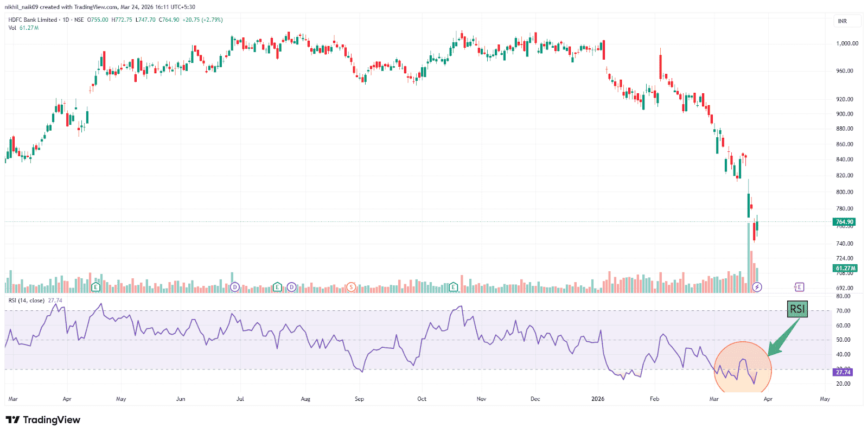The image size is (868, 434).
Task: Click the RSI (14, close) indicator legend
Action: pyautogui.click(x=27, y=301)
